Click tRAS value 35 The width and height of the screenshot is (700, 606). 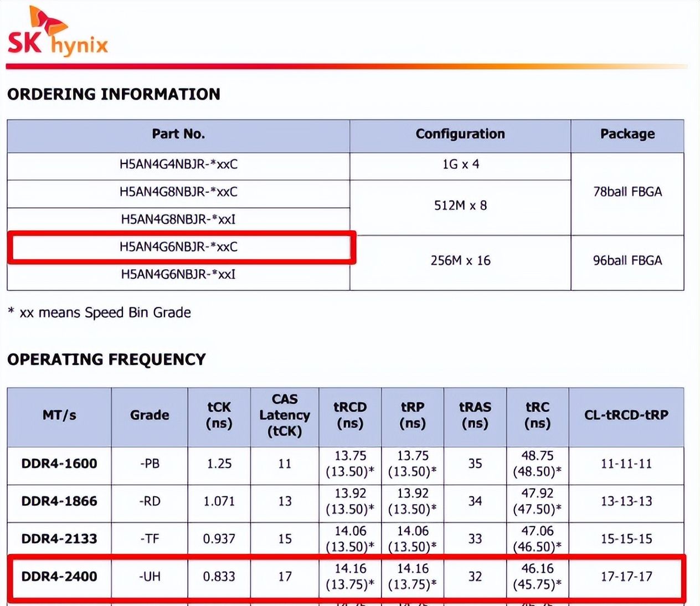(x=475, y=464)
